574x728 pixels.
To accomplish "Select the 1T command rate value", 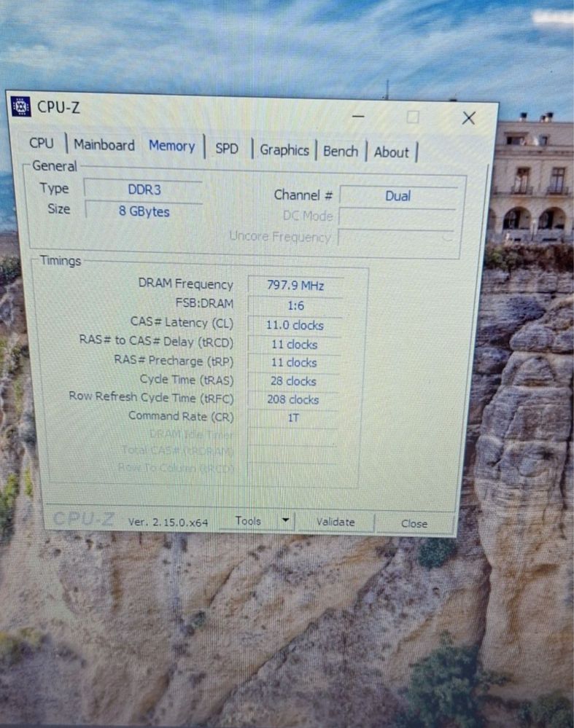I will pyautogui.click(x=292, y=418).
